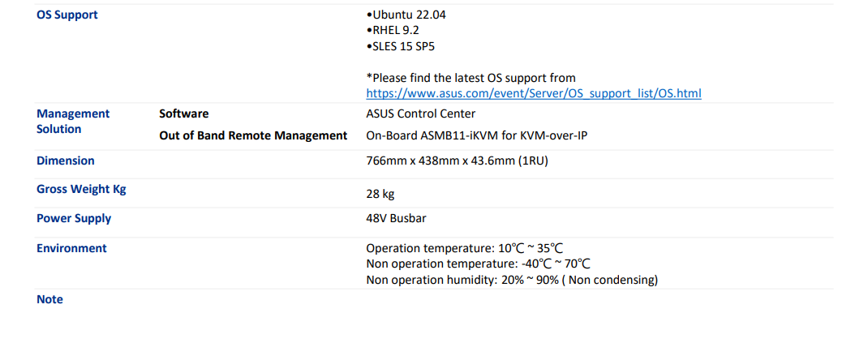The image size is (868, 356).
Task: Click the latest OS support note text
Action: (471, 78)
